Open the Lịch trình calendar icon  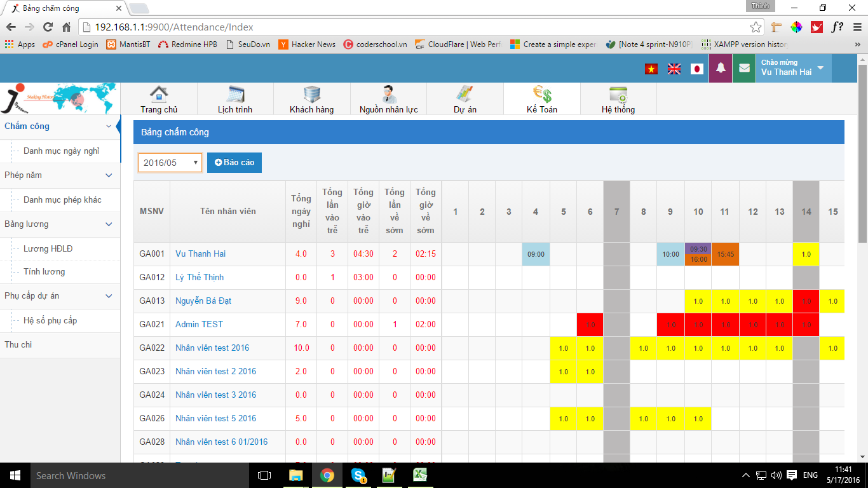tap(235, 94)
